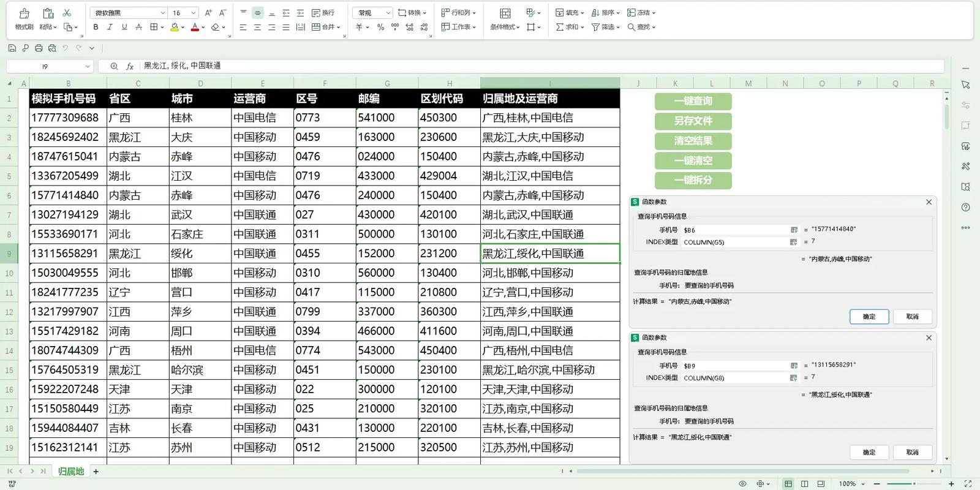The image size is (980, 490).
Task: Apply strikethrough formatting
Action: tap(139, 27)
